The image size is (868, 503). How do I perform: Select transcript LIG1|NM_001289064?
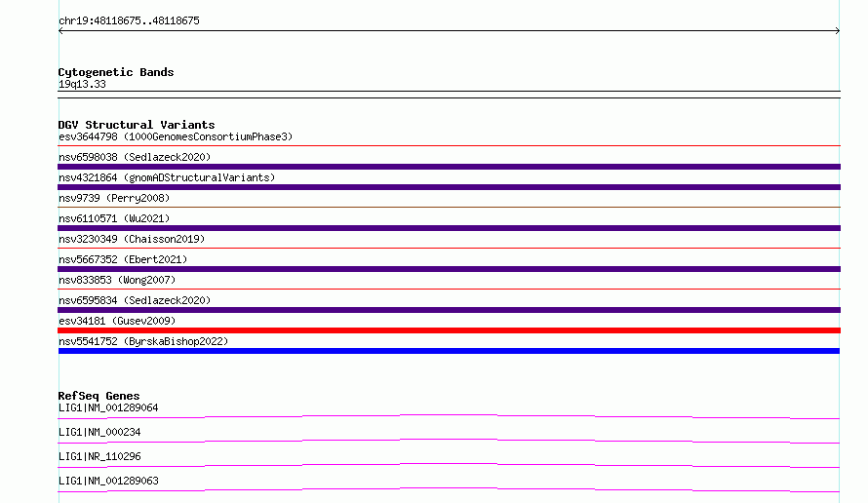click(x=108, y=407)
